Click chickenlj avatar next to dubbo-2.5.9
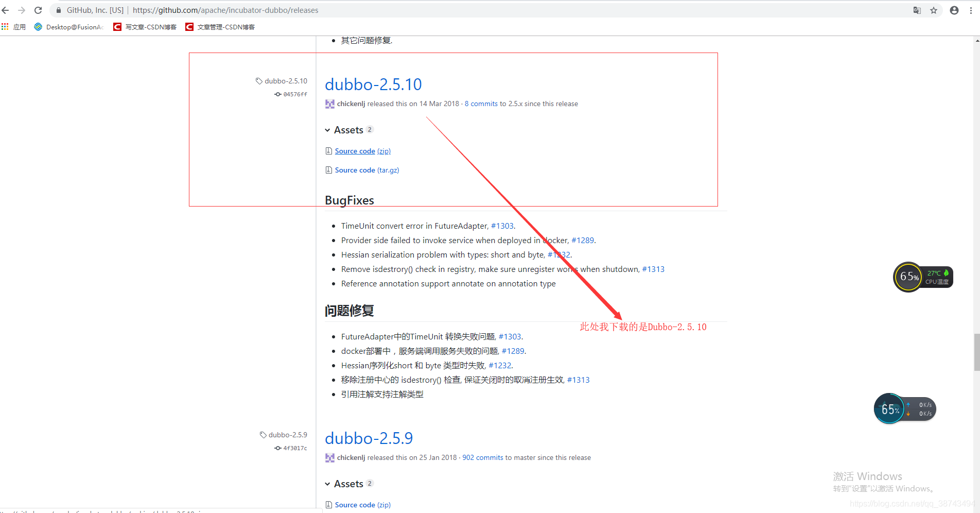 (330, 458)
